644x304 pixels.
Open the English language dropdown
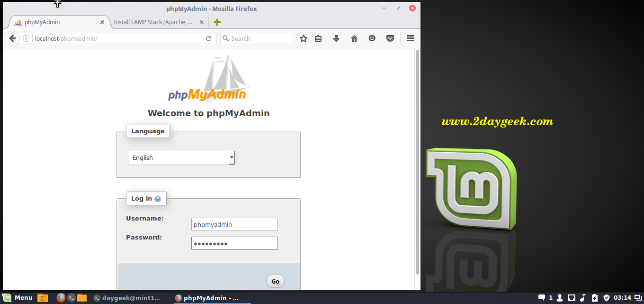pyautogui.click(x=182, y=157)
